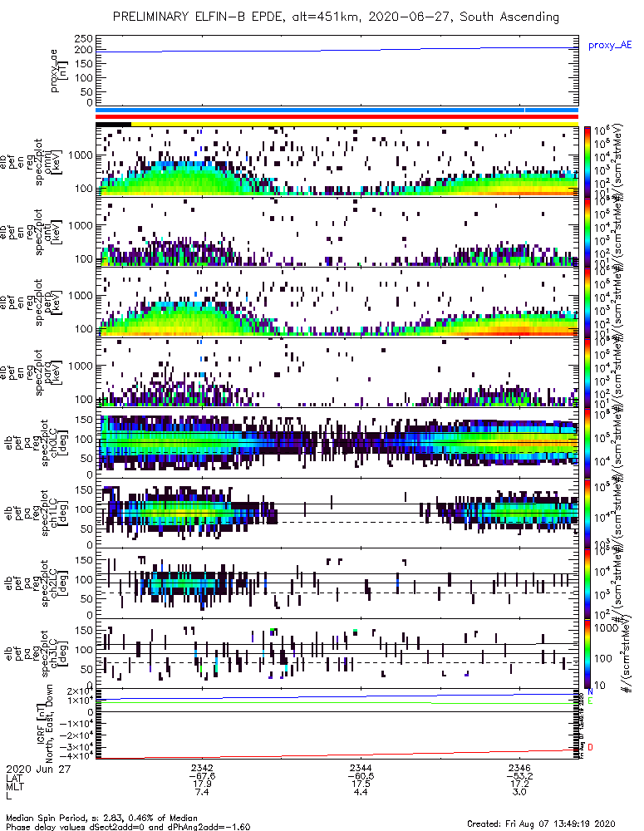The image size is (644, 831).
Task: Click the '250' tick on proxy_ae axis
Action: click(83, 39)
